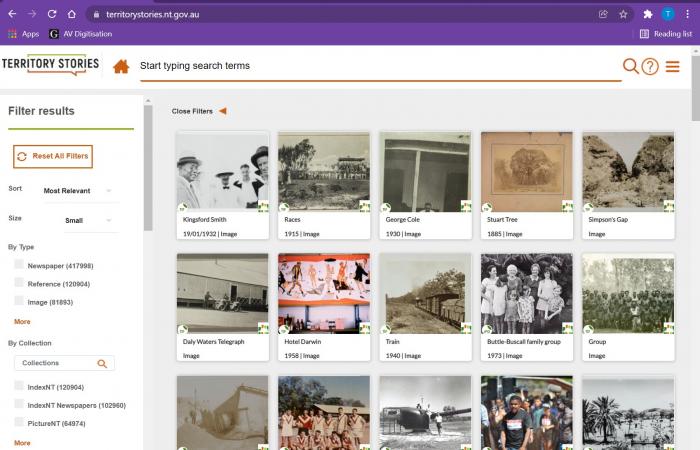The image size is (700, 450).
Task: Open the Buttle-Buscall family group thumbnail
Action: (527, 294)
